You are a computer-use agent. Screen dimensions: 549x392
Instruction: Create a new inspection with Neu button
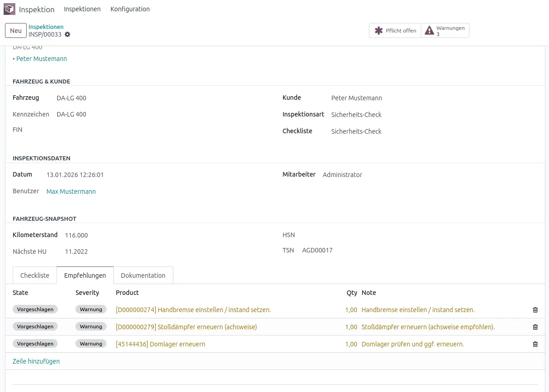pos(16,31)
